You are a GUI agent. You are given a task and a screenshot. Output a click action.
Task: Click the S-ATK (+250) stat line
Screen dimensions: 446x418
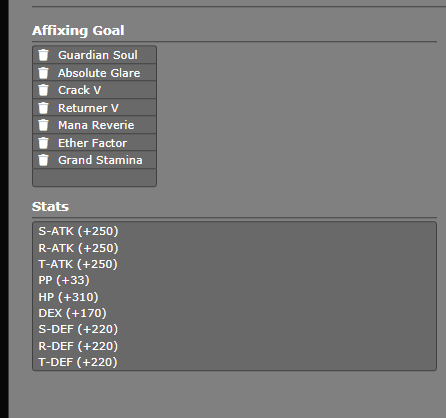78,231
